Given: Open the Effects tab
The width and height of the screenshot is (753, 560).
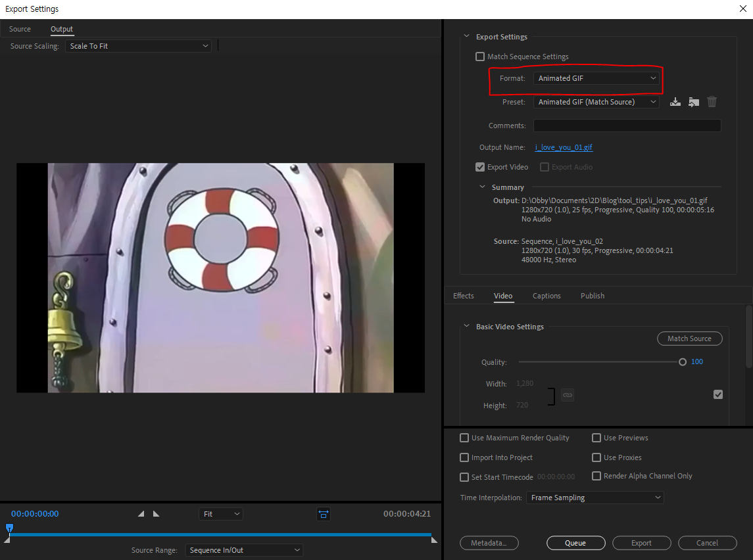Looking at the screenshot, I should [464, 296].
